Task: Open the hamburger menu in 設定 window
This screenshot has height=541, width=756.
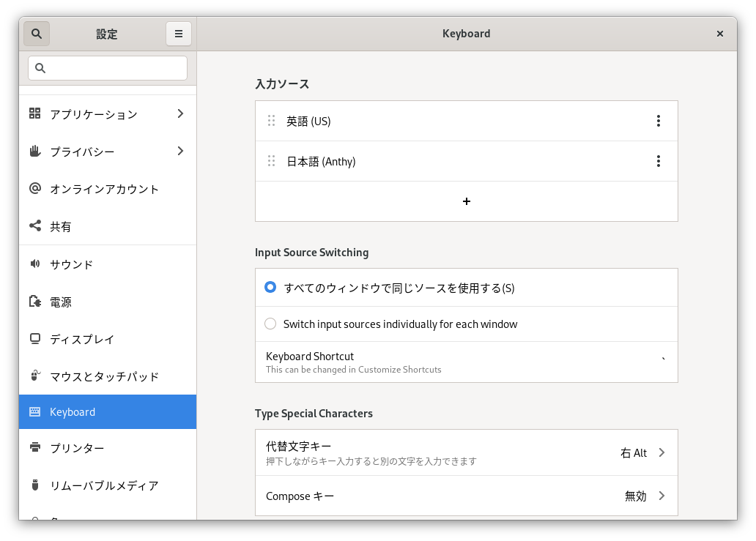Action: [x=179, y=34]
